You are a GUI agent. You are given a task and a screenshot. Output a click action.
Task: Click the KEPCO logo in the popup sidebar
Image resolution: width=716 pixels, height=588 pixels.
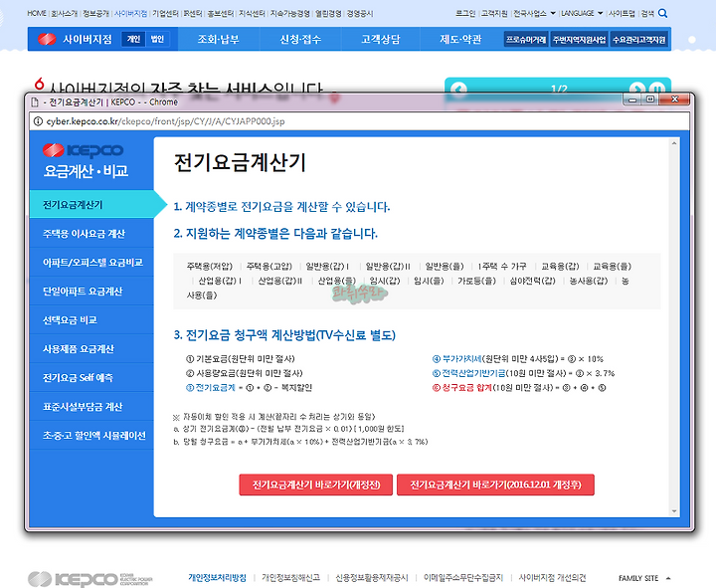[83, 150]
